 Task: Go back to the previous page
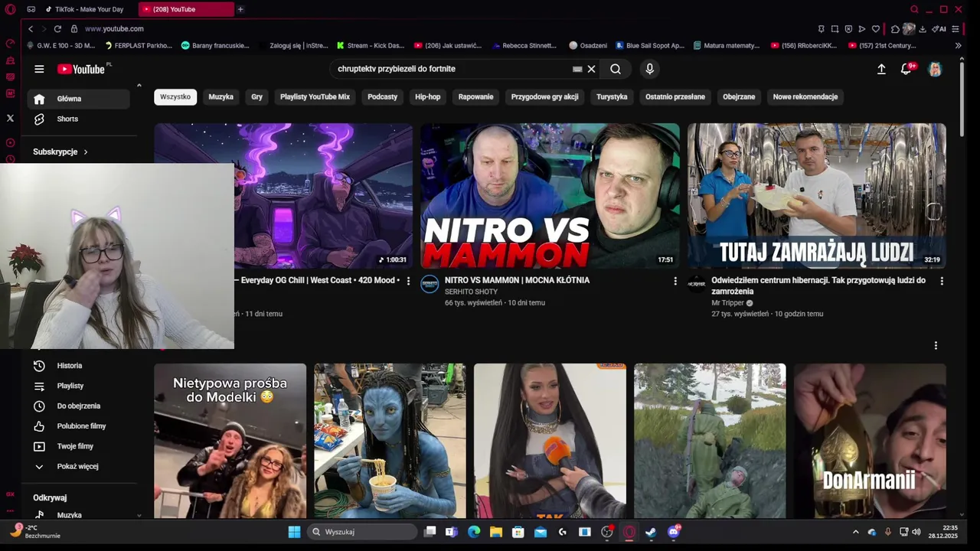31,28
